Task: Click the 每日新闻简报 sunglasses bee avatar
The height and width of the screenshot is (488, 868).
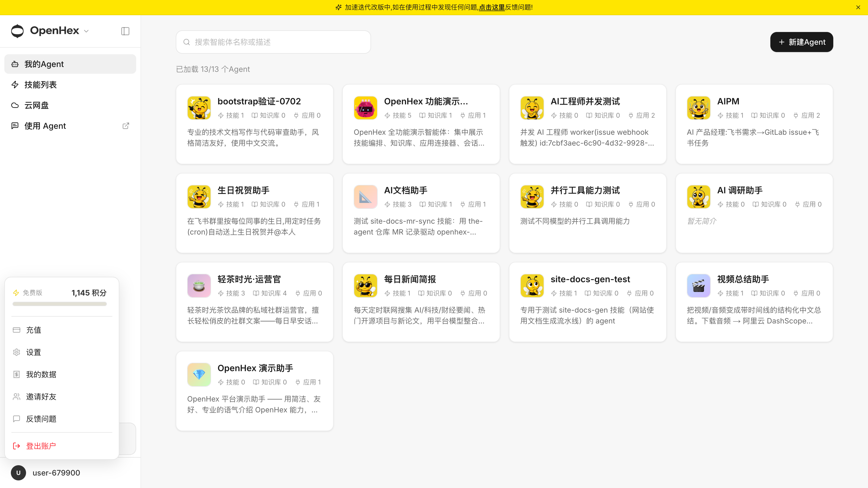Action: coord(365,285)
